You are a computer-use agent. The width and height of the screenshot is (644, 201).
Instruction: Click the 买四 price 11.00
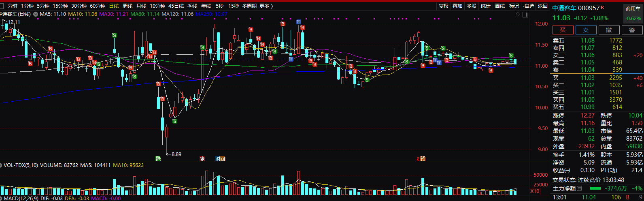[x=588, y=100]
